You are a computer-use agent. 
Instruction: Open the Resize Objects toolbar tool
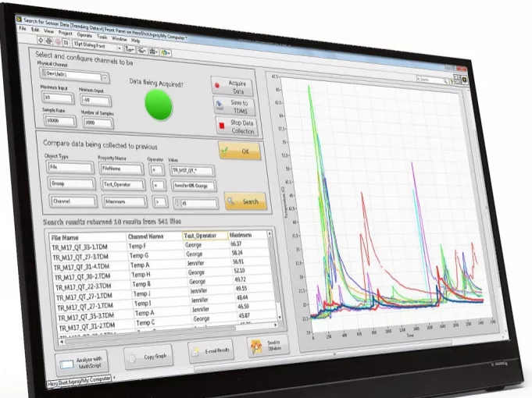coord(153,52)
